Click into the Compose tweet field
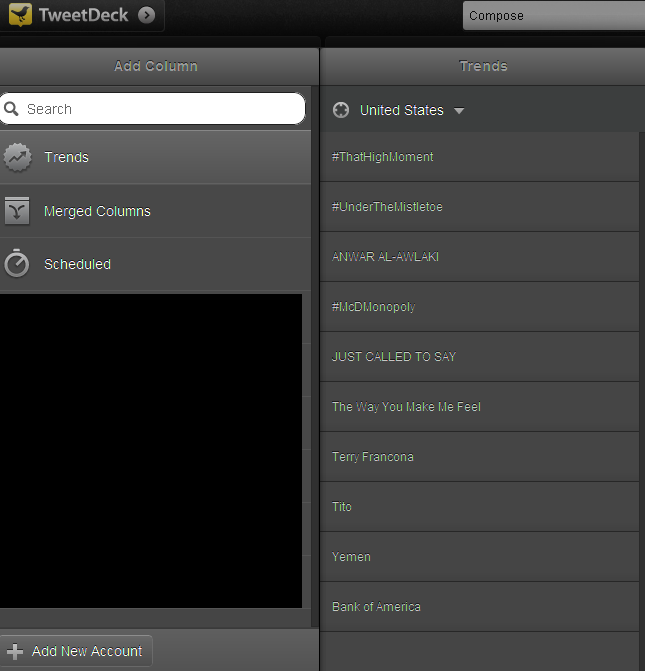 tap(554, 15)
